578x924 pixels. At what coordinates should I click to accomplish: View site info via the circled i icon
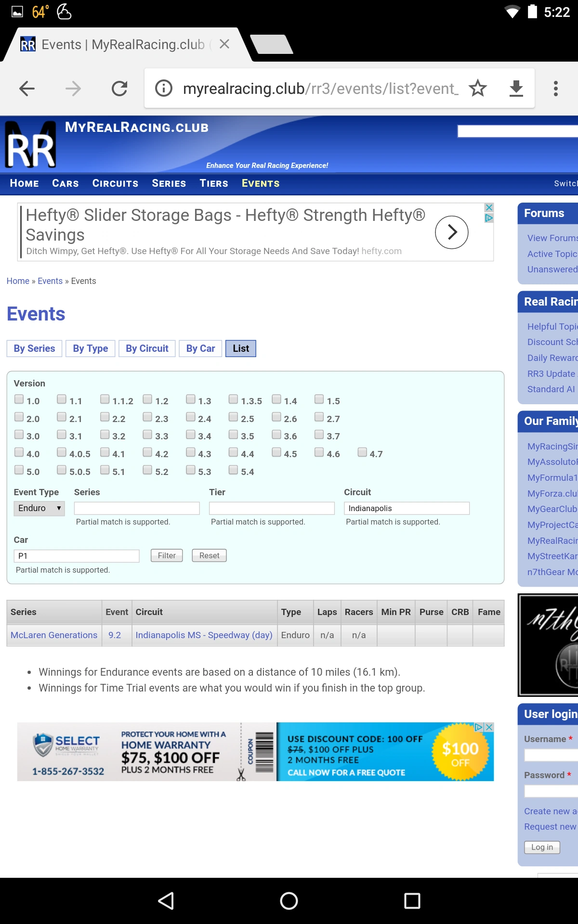click(x=164, y=89)
